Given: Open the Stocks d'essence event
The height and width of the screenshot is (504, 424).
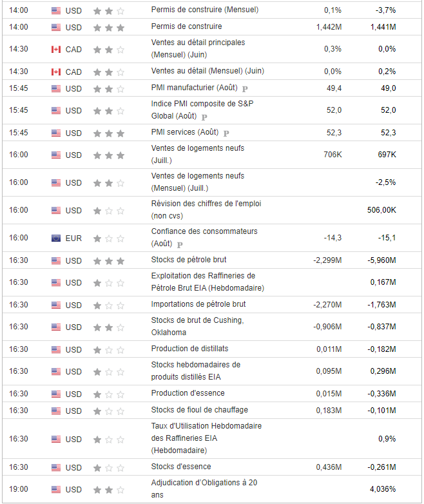Looking at the screenshot, I should pyautogui.click(x=180, y=467).
